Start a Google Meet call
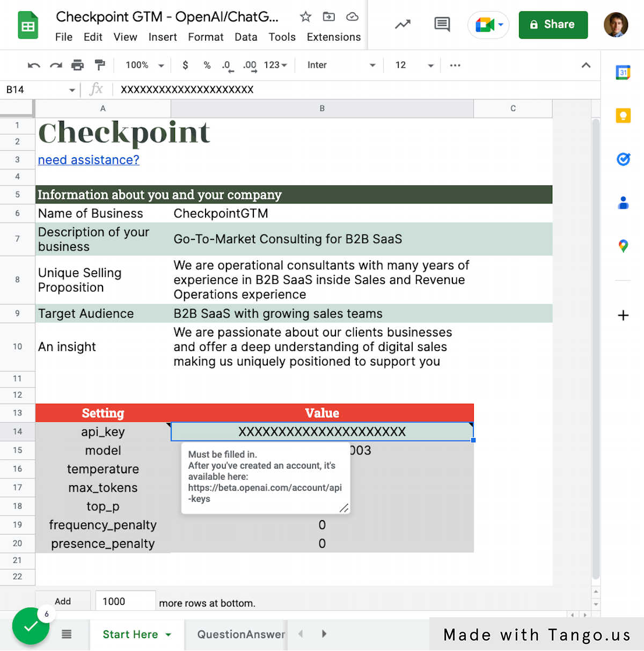This screenshot has height=651, width=644. pyautogui.click(x=485, y=25)
